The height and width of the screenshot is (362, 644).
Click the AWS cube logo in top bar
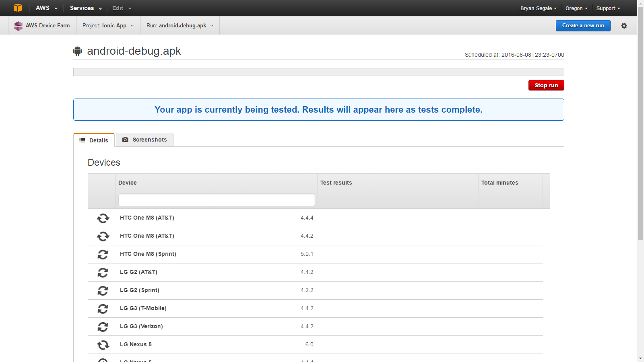coord(18,8)
